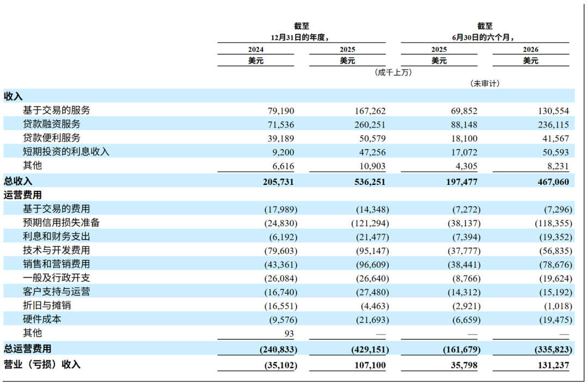
Task: Click the 预期信用损失准备 row label
Action: [x=62, y=222]
